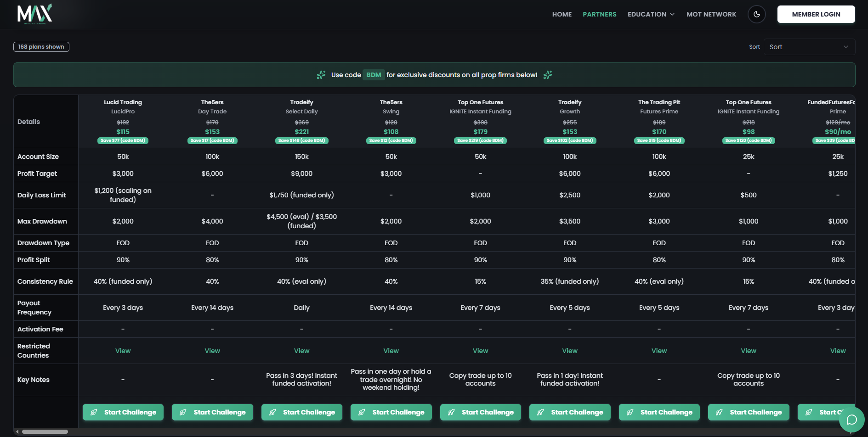
Task: Click the 'Pass in 1 day! Instant funded activation!' note
Action: (x=570, y=380)
